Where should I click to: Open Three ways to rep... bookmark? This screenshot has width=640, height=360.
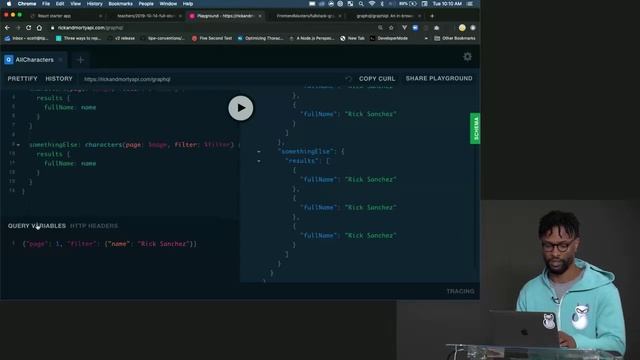78,38
